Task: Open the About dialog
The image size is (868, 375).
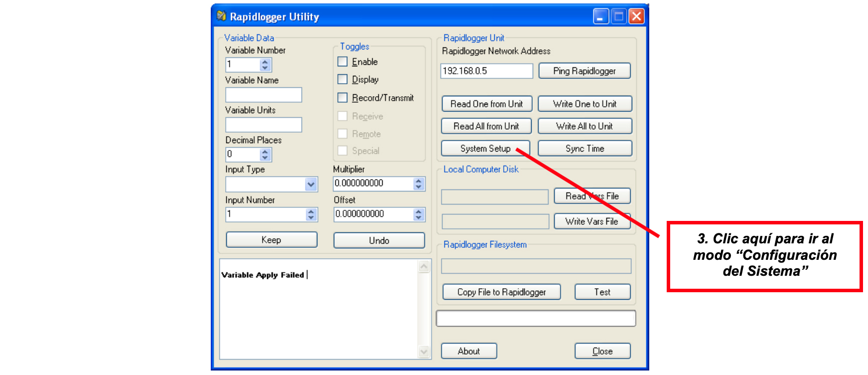Action: click(x=469, y=351)
